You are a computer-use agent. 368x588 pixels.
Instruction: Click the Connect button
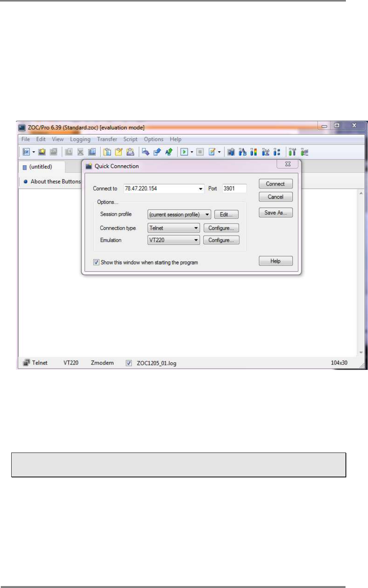coord(275,184)
